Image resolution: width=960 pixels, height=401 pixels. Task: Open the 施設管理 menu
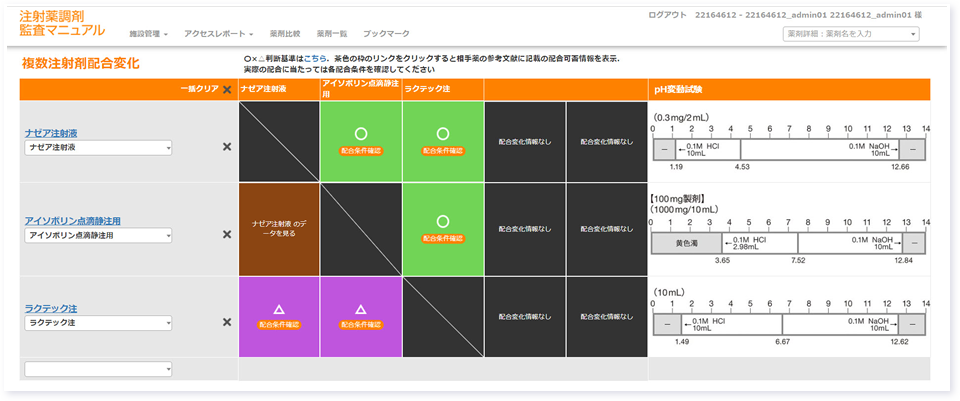(149, 34)
